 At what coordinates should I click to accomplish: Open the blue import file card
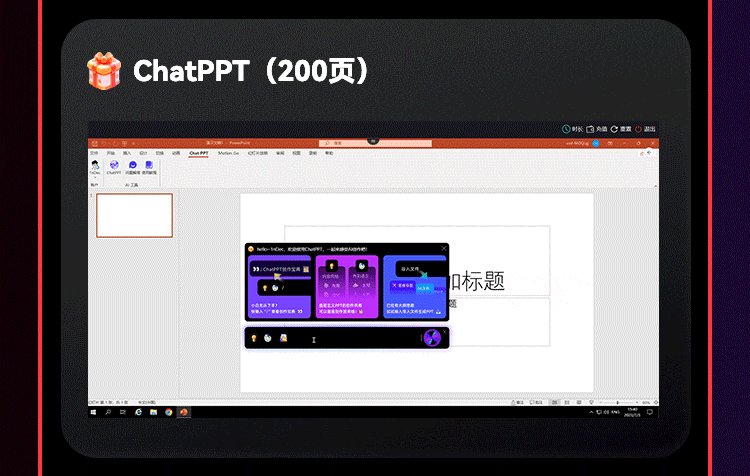tap(415, 287)
